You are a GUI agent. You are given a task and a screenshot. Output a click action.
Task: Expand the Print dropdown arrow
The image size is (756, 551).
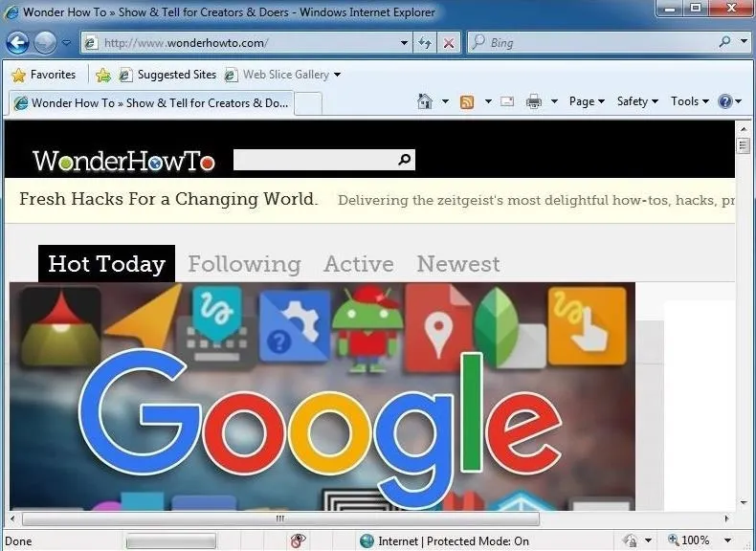point(554,101)
